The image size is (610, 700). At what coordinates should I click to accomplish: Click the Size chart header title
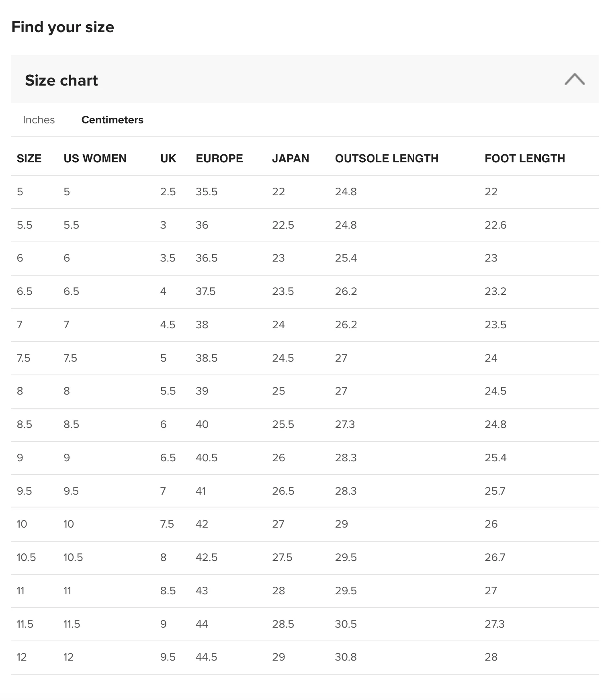[x=61, y=80]
